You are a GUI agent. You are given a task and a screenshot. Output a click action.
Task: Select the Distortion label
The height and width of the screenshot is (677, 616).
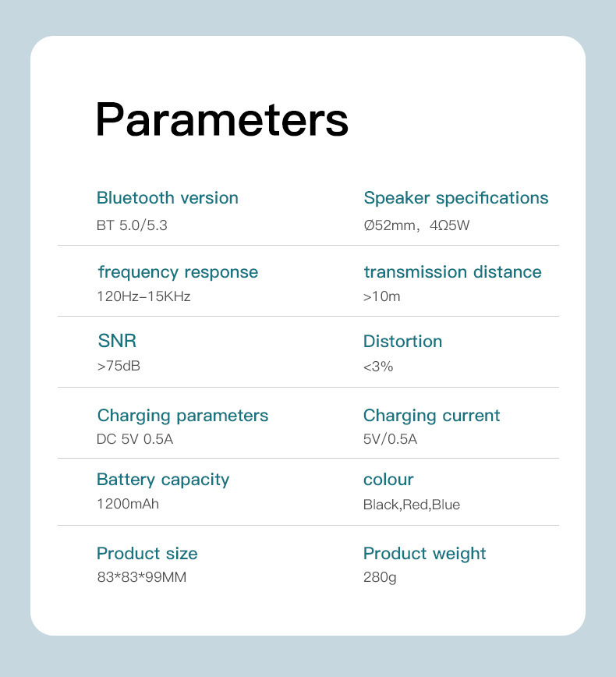[x=402, y=342]
